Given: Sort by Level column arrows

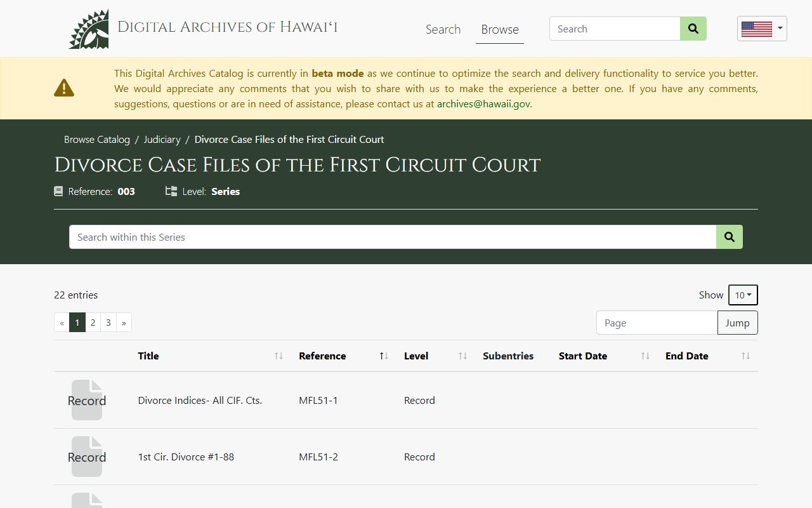Looking at the screenshot, I should point(462,356).
